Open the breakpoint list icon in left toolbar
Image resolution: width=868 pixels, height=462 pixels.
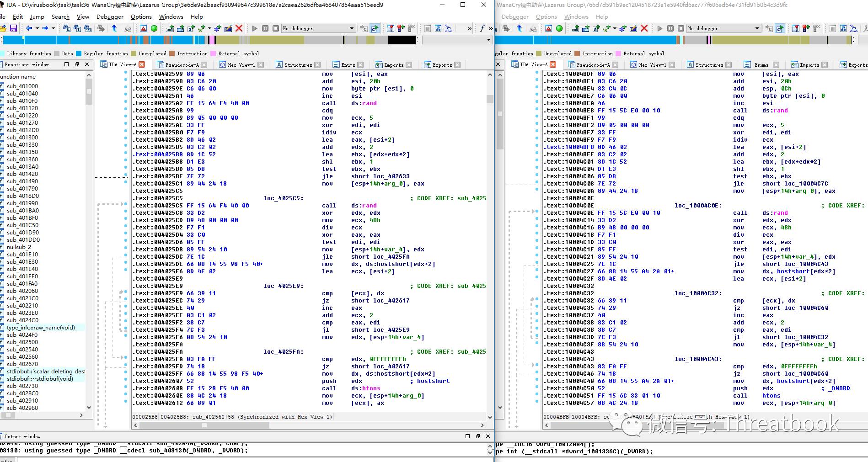pyautogui.click(x=391, y=28)
